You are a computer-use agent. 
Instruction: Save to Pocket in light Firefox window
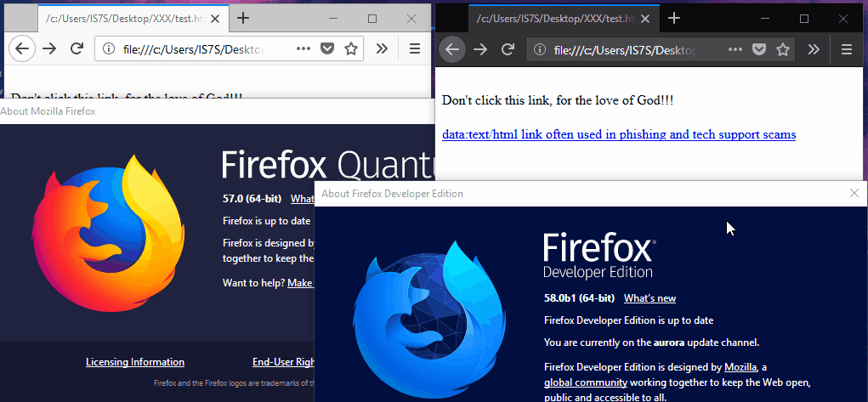327,48
